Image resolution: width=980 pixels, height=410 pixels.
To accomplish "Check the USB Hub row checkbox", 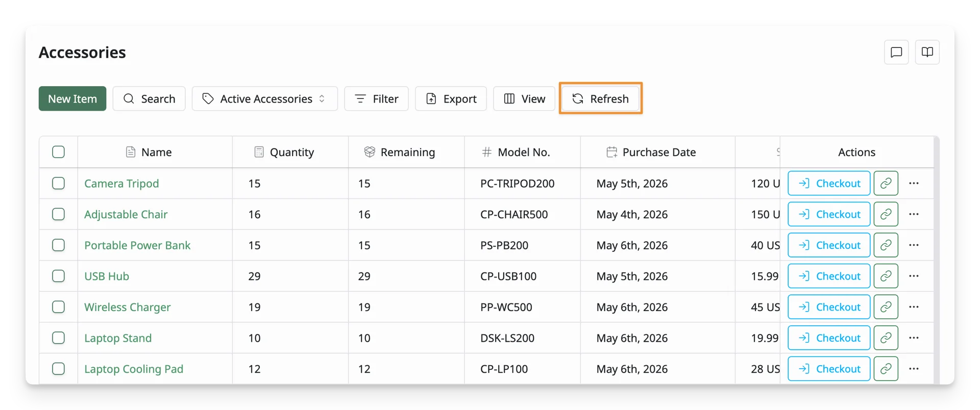I will click(58, 276).
